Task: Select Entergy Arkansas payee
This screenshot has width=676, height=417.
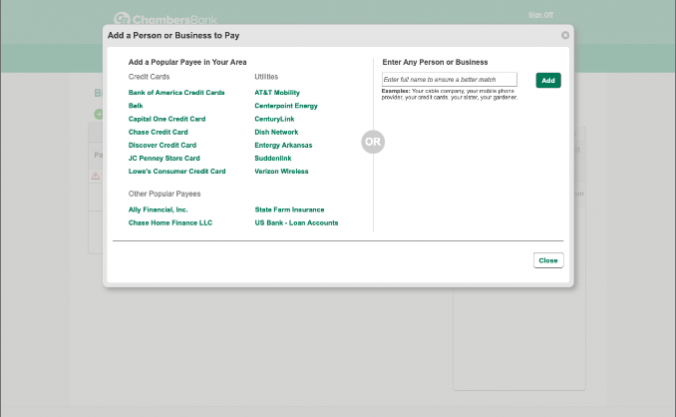Action: 283,145
